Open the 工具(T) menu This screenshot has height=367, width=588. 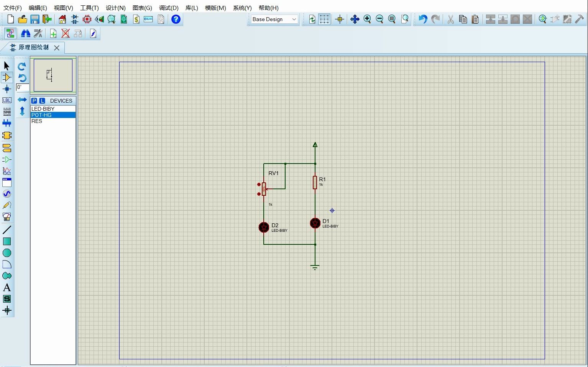pyautogui.click(x=89, y=8)
